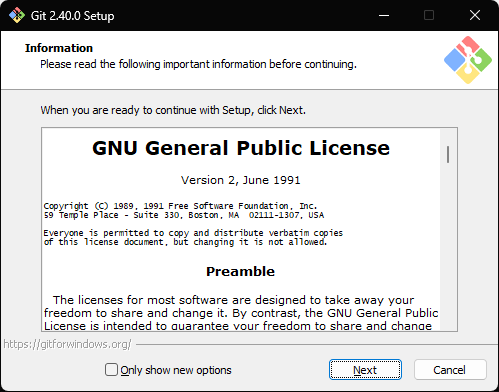Click the Git logo in header
The image size is (499, 392).
(468, 60)
